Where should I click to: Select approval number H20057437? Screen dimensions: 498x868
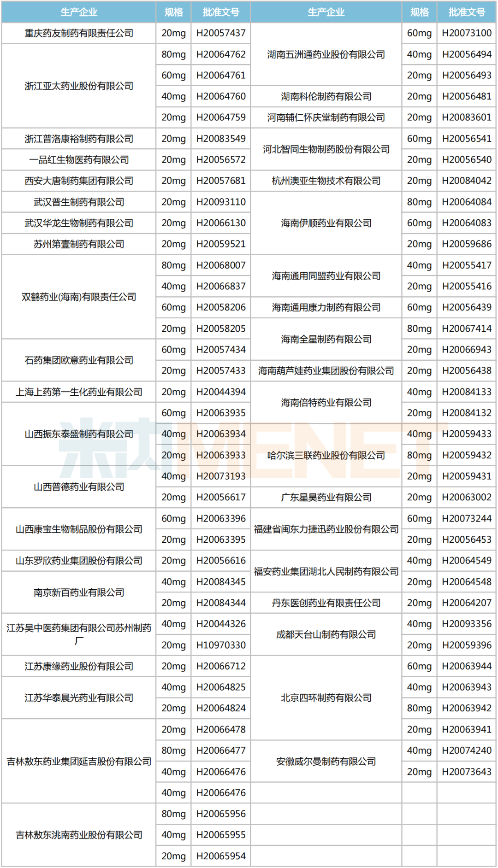pos(221,33)
